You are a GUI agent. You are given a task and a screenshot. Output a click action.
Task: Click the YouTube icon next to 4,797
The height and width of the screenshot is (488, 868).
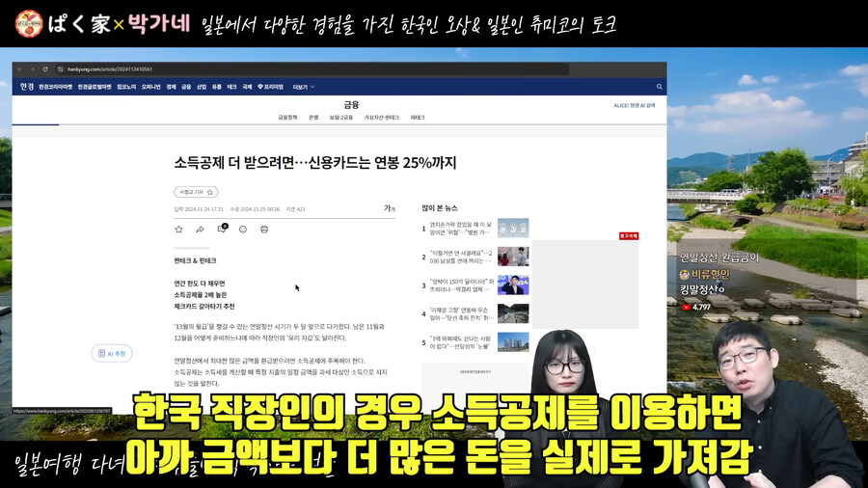point(687,307)
